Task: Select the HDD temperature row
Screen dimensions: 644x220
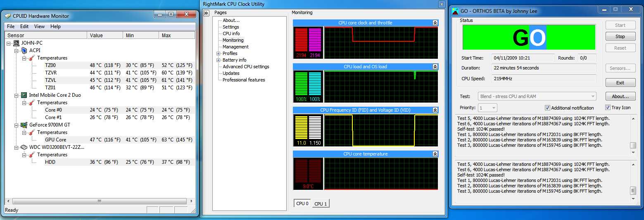Action: tap(120, 162)
